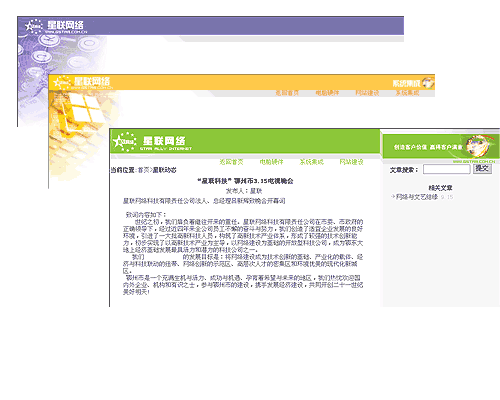Click the star logo in the orange header

(61, 82)
